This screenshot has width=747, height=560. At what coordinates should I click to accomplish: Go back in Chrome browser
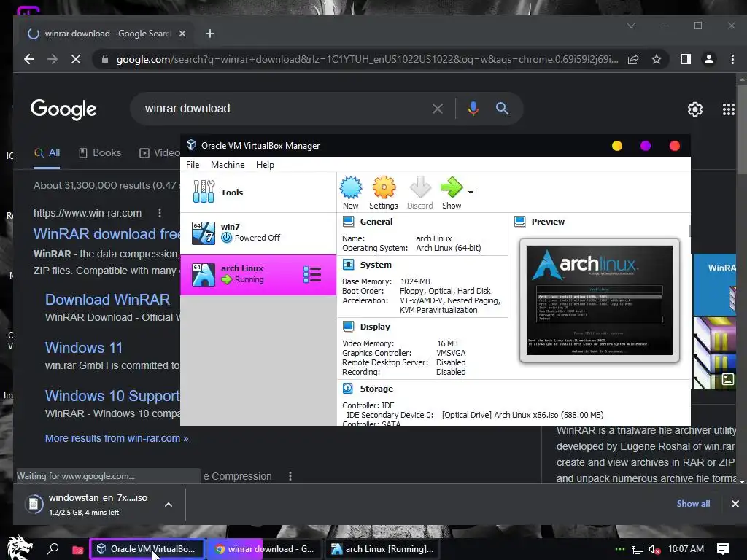point(29,59)
